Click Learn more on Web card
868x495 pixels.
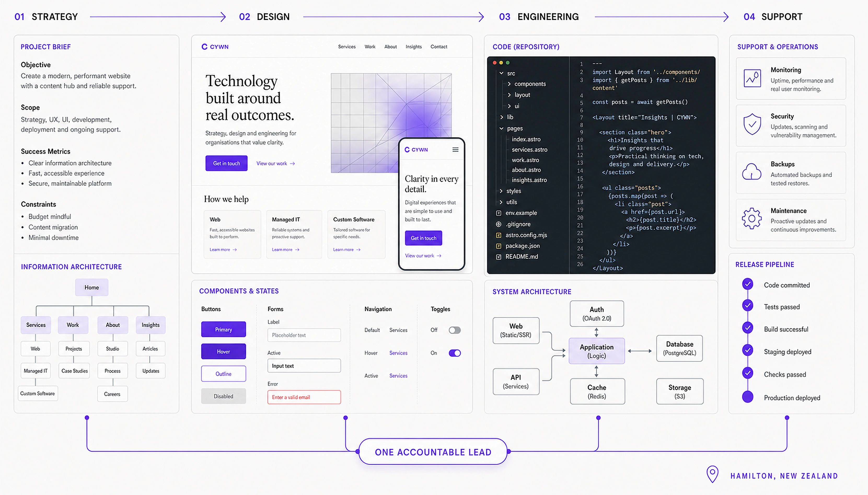pyautogui.click(x=223, y=250)
